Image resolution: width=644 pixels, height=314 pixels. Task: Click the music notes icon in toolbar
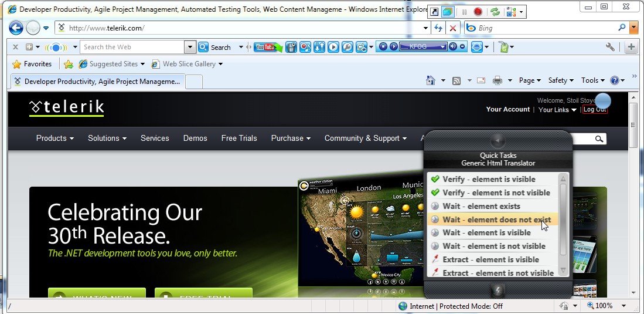click(x=305, y=47)
